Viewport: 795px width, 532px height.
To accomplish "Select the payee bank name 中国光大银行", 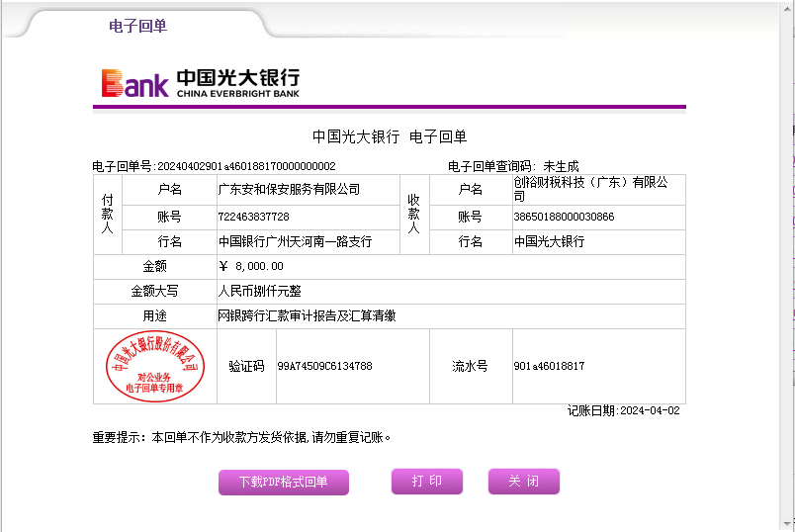I will click(x=549, y=241).
